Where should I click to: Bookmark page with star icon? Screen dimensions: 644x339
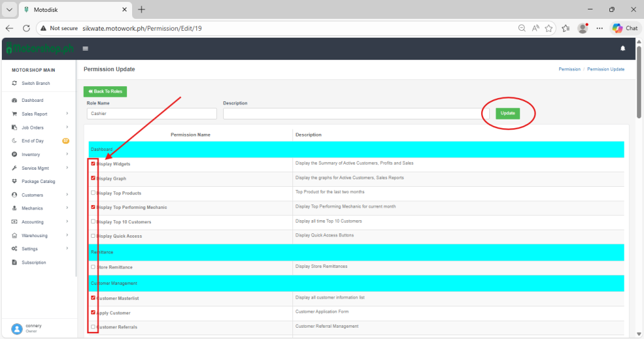click(549, 28)
